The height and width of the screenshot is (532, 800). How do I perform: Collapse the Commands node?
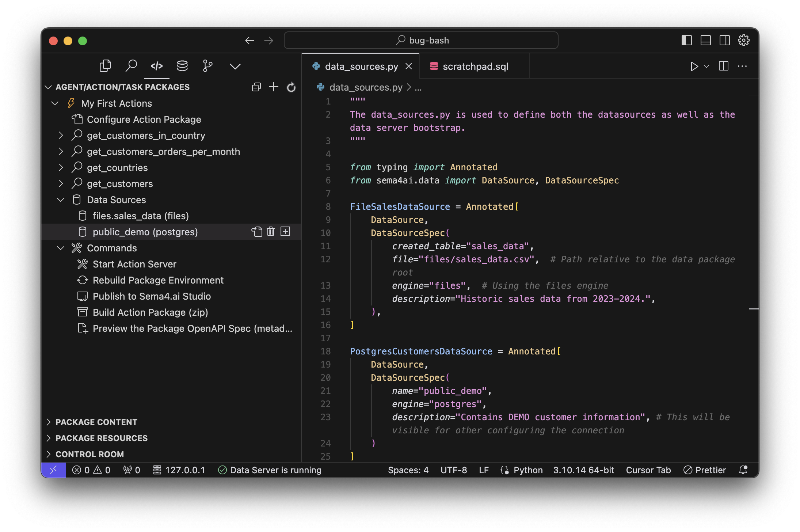[61, 248]
